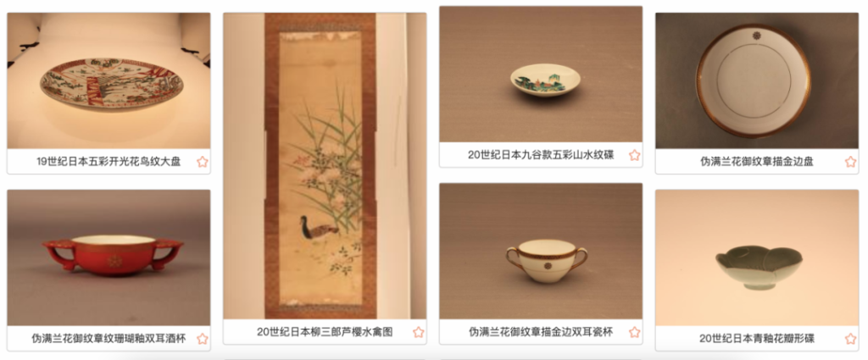View the small Kutani landscape dish photo
The height and width of the screenshot is (360, 868).
point(541,74)
